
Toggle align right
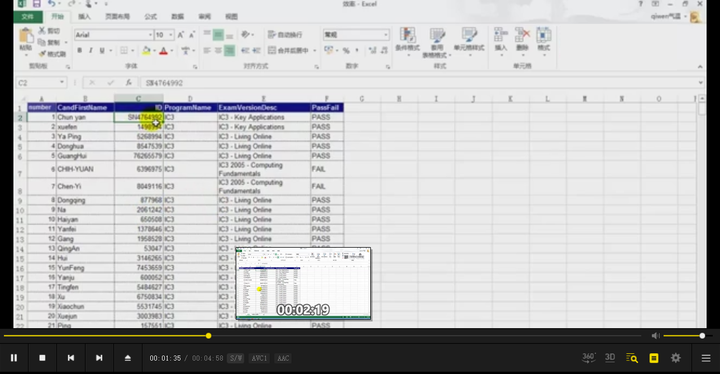pyautogui.click(x=229, y=51)
